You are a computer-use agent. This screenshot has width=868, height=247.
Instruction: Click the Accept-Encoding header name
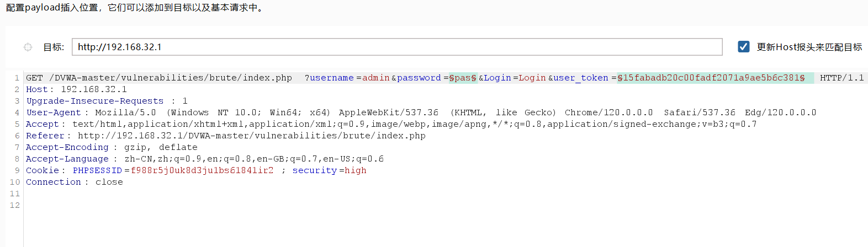(x=67, y=147)
